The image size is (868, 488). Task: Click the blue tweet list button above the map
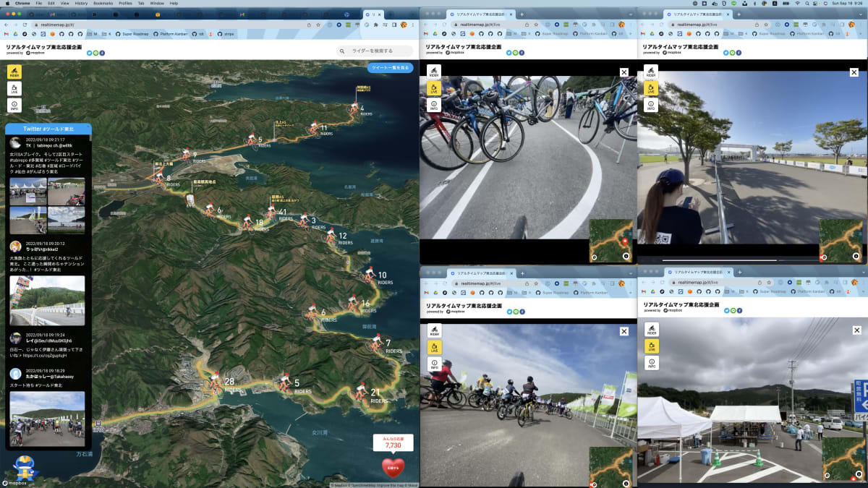click(390, 67)
